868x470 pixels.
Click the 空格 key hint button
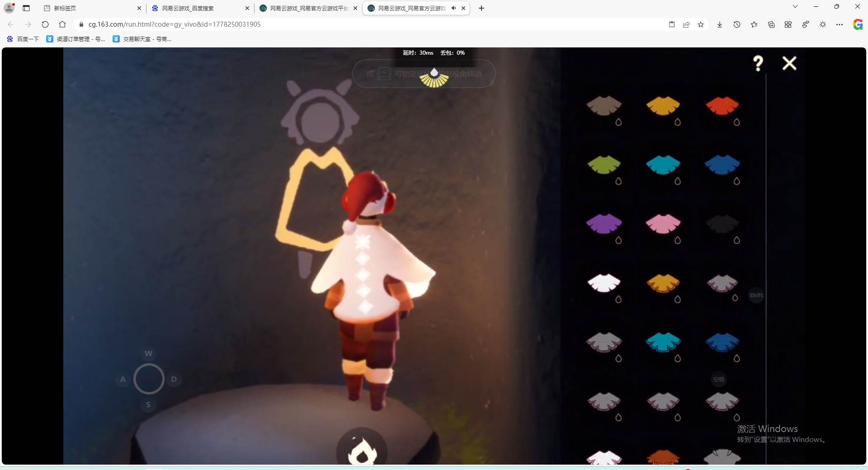[719, 380]
